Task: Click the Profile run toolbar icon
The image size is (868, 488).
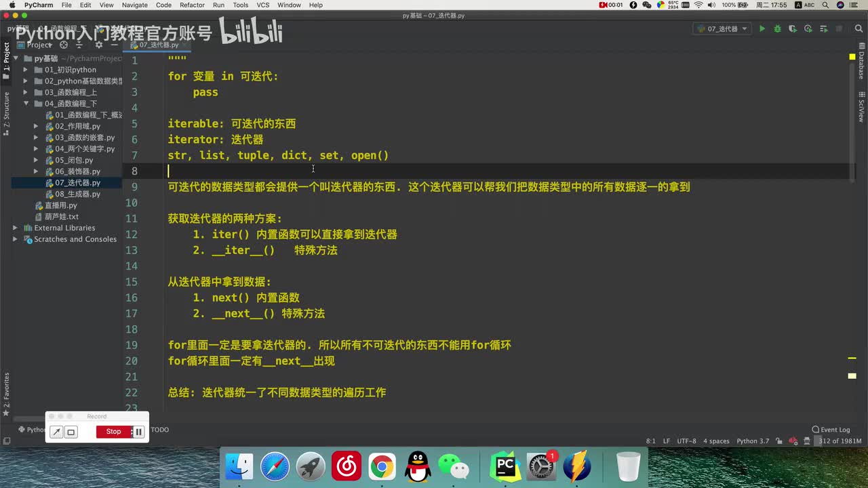Action: click(x=808, y=29)
